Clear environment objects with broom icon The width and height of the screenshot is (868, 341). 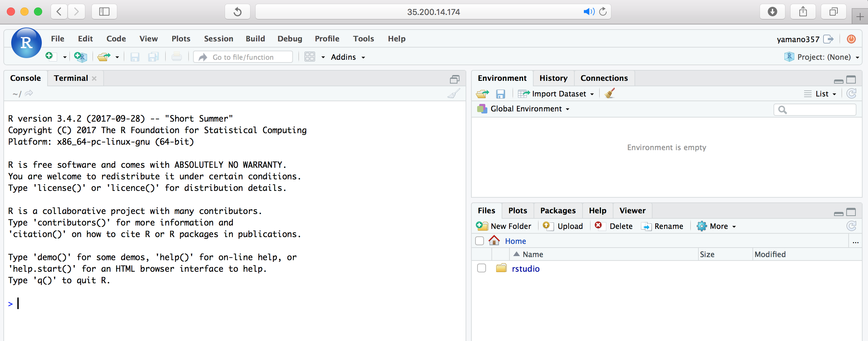pyautogui.click(x=610, y=93)
